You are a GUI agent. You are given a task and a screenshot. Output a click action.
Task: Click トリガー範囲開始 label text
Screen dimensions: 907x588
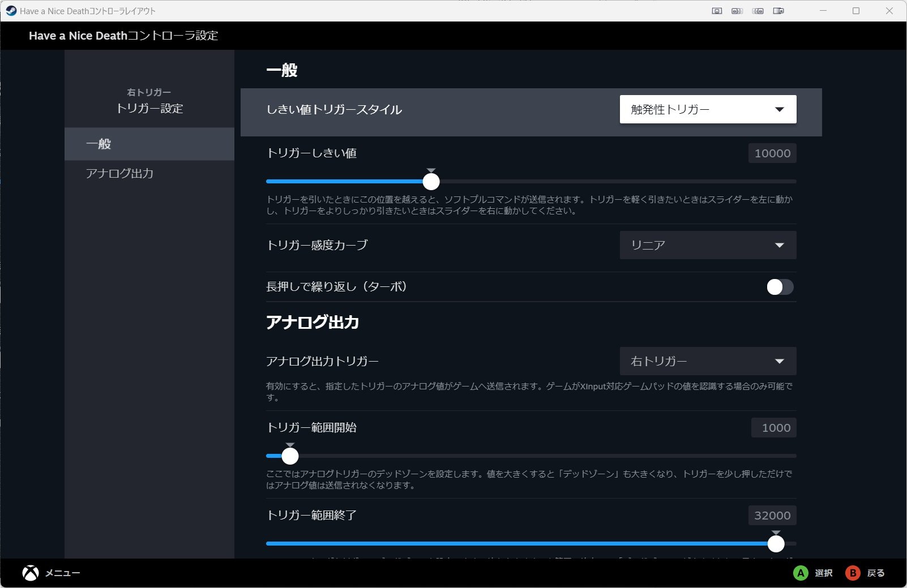click(x=311, y=427)
